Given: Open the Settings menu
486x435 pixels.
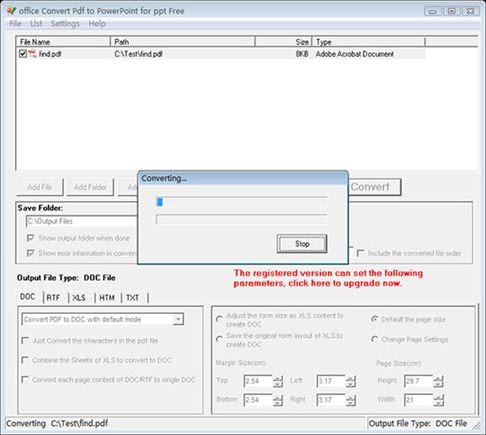Looking at the screenshot, I should point(65,24).
